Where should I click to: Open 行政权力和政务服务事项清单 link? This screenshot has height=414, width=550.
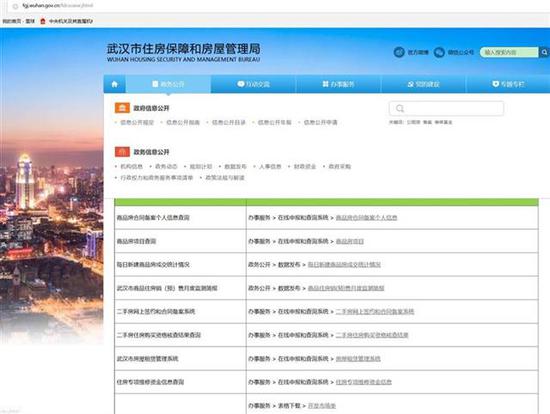click(x=157, y=178)
